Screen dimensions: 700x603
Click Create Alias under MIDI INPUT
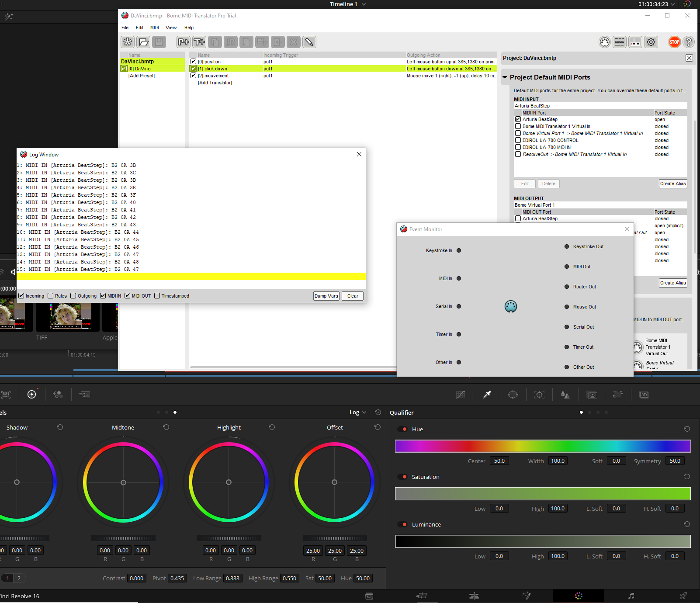[x=673, y=184]
